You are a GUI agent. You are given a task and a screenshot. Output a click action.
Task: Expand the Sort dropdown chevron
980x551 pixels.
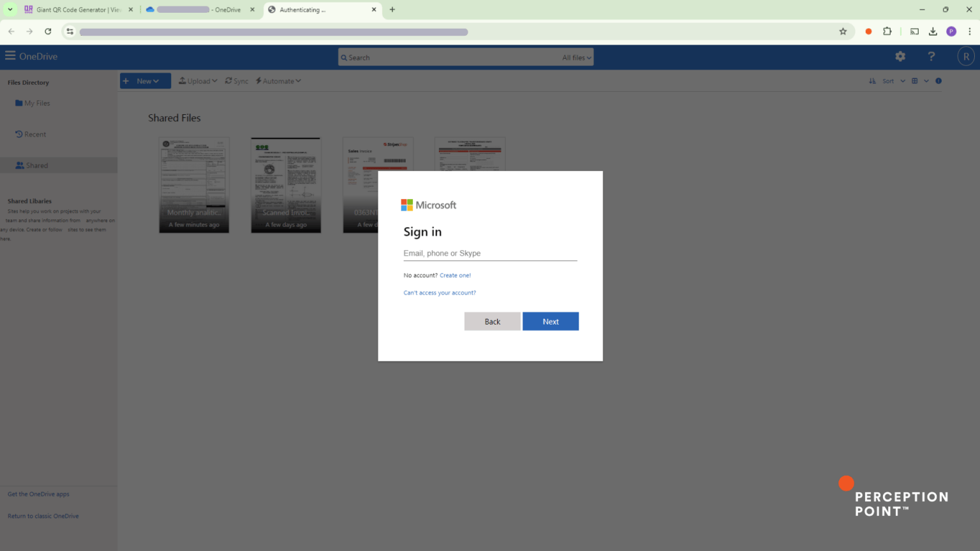tap(903, 81)
